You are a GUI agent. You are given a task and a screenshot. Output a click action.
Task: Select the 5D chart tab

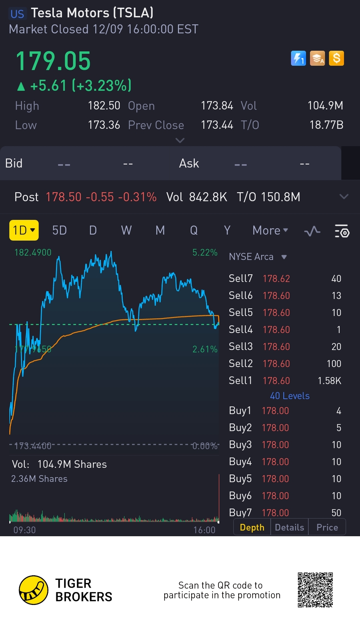coord(60,230)
